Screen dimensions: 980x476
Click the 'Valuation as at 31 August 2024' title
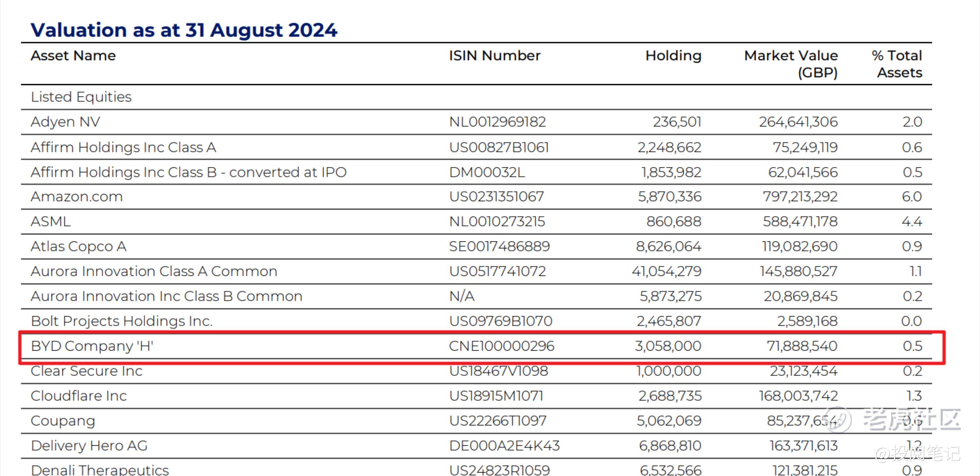[x=184, y=30]
